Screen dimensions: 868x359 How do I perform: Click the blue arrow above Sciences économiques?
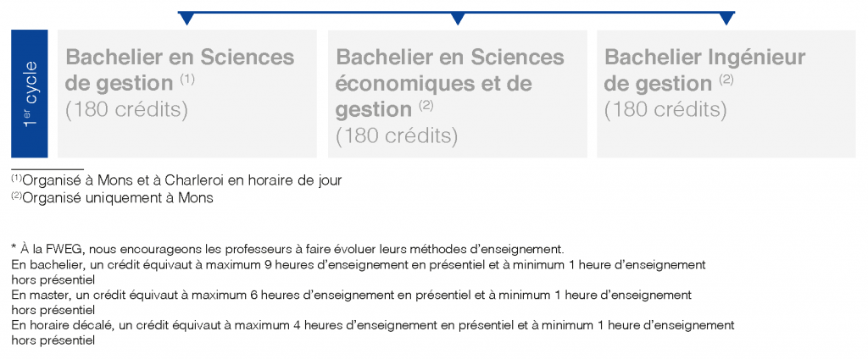(457, 19)
